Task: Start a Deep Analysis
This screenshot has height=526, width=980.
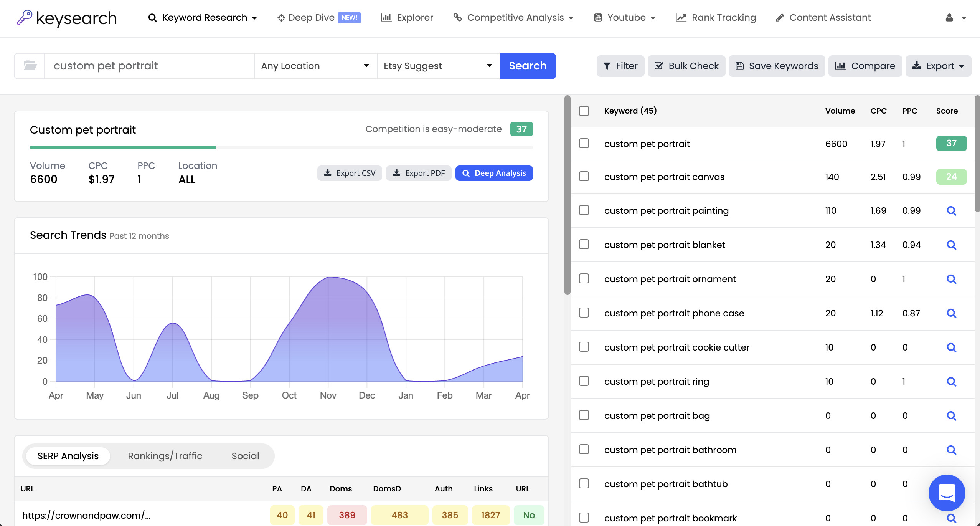Action: [493, 173]
